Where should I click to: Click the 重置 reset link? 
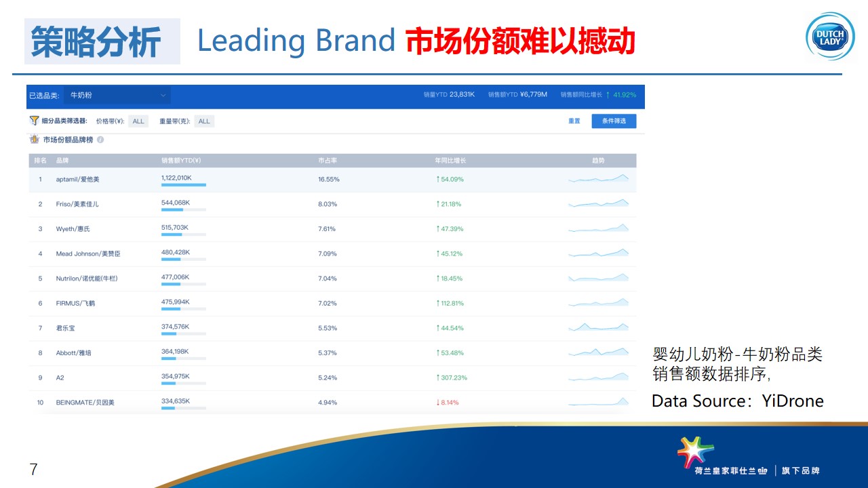tap(574, 121)
